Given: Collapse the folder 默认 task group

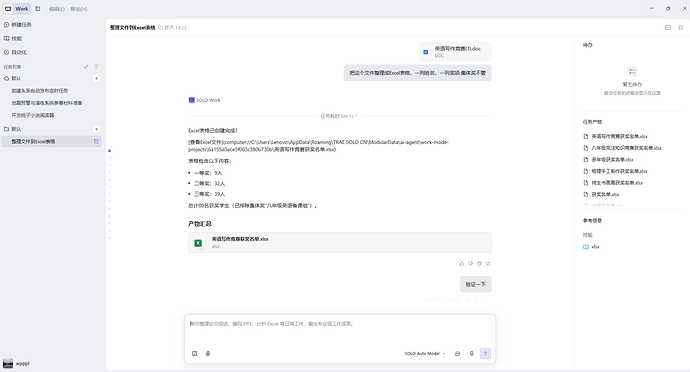Looking at the screenshot, I should tap(12, 129).
